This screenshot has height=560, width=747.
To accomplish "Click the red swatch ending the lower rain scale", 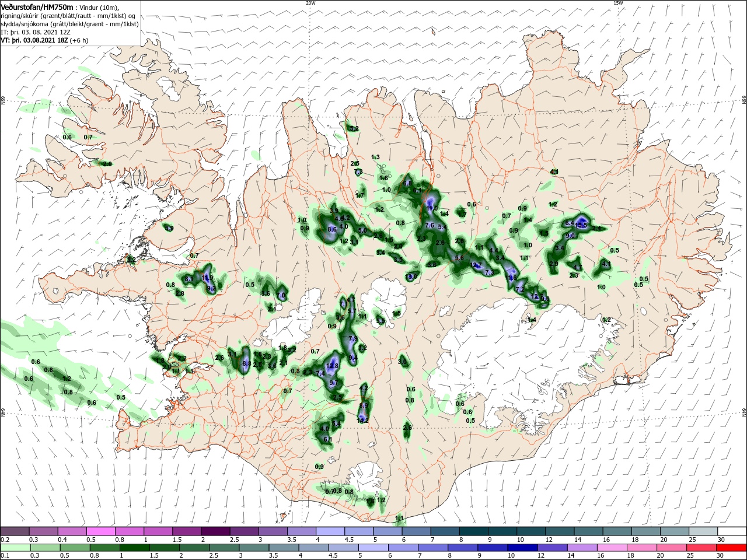I will tap(732, 547).
